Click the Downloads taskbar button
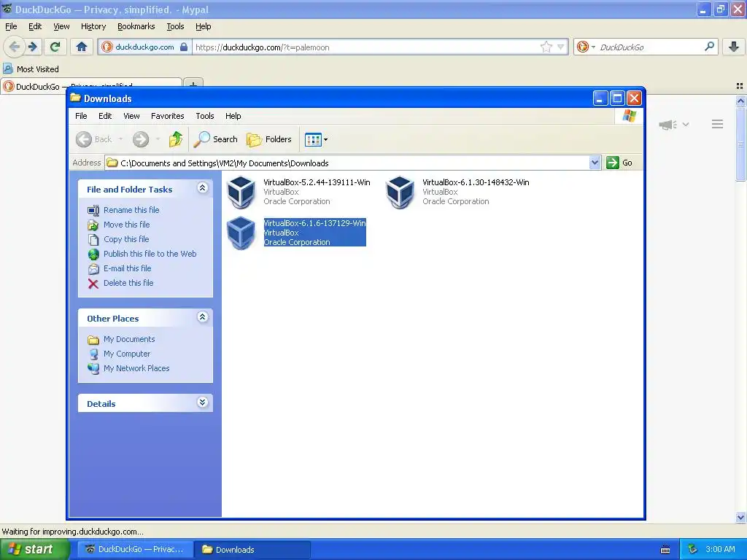This screenshot has width=747, height=560. [253, 550]
